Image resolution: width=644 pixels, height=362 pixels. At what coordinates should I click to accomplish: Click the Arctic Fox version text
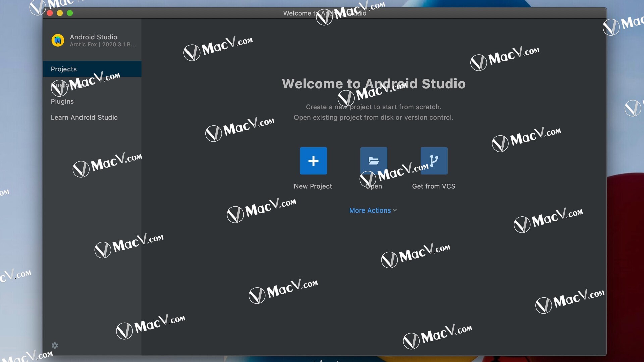pyautogui.click(x=103, y=45)
